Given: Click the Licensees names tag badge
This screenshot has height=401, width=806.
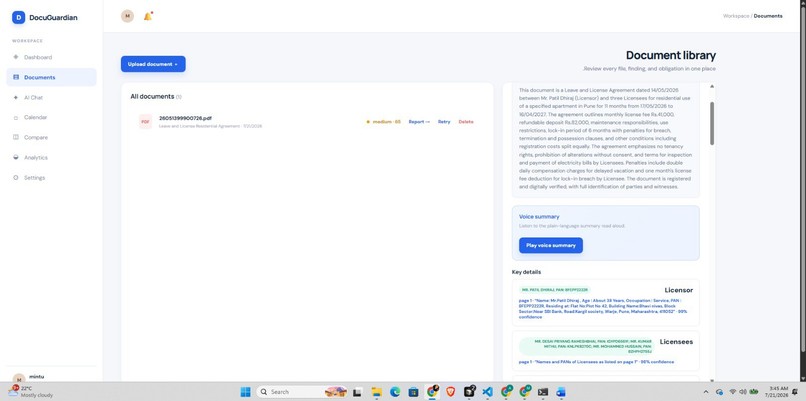Looking at the screenshot, I should click(x=587, y=347).
